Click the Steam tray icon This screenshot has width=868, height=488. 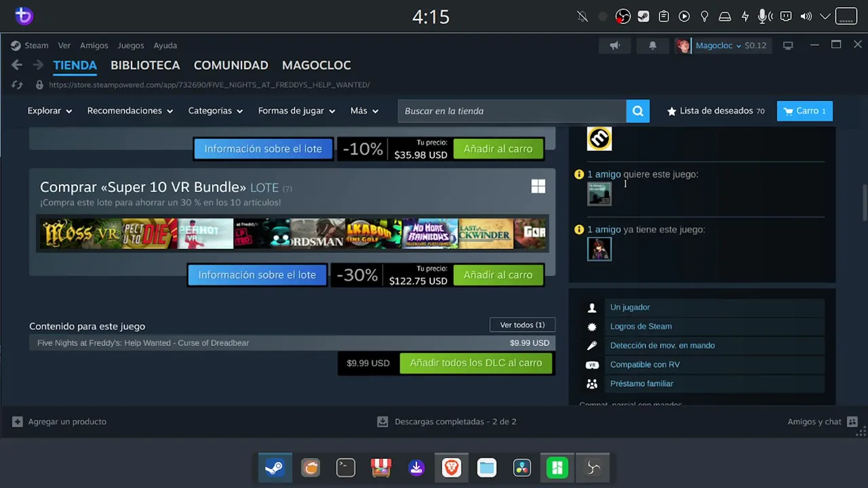[644, 17]
